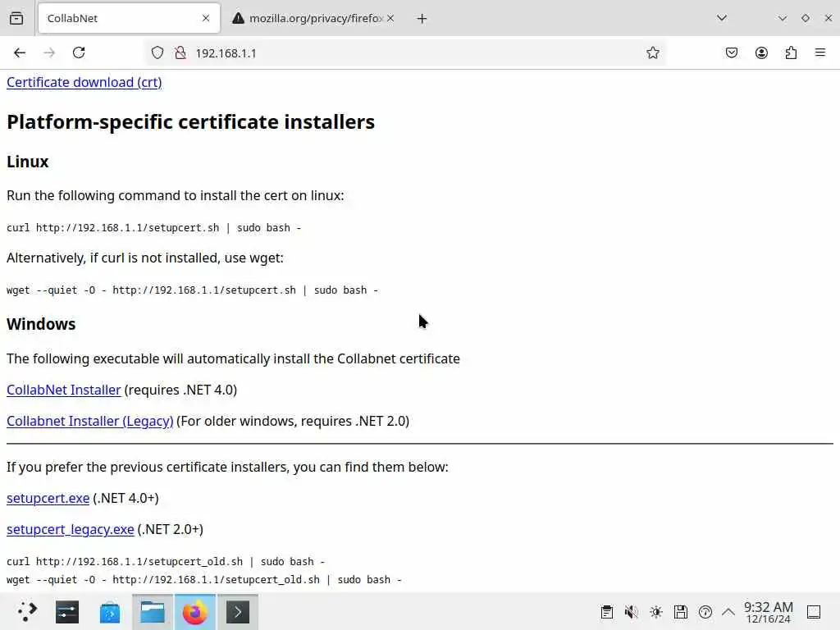Click the Platform-specific certificate installers heading
This screenshot has height=630, width=840.
click(x=190, y=122)
